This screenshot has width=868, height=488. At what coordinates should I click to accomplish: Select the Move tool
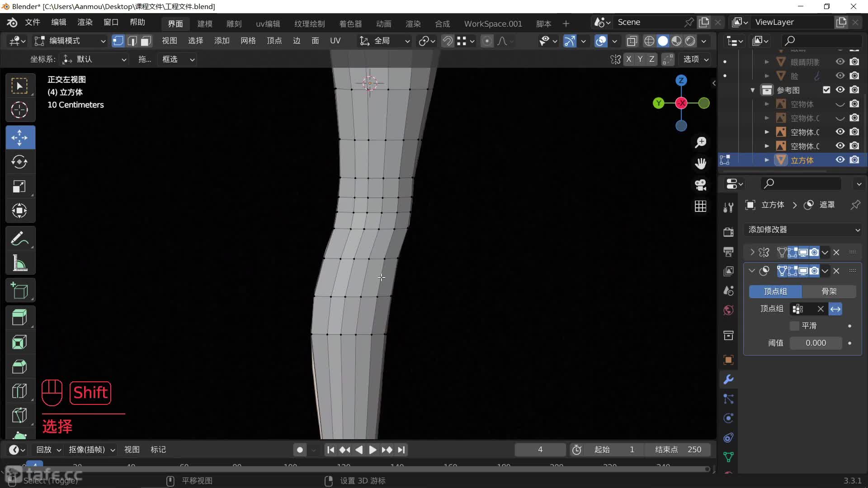[x=20, y=137]
